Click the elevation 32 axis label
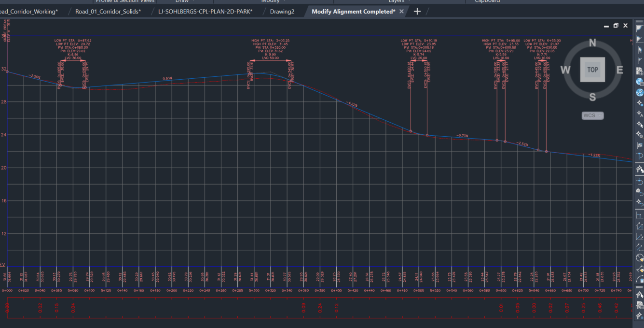The image size is (644, 328). click(x=4, y=69)
